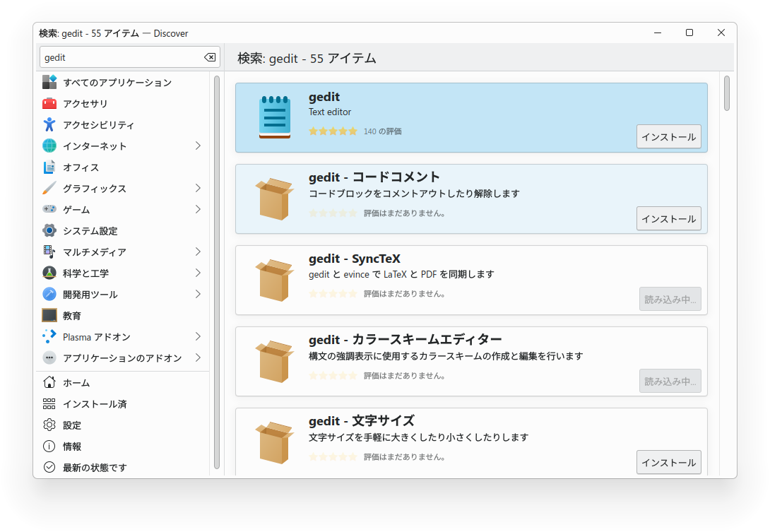
Task: Click the アプリケーションのアドオン ellipsis icon
Action: pos(49,357)
